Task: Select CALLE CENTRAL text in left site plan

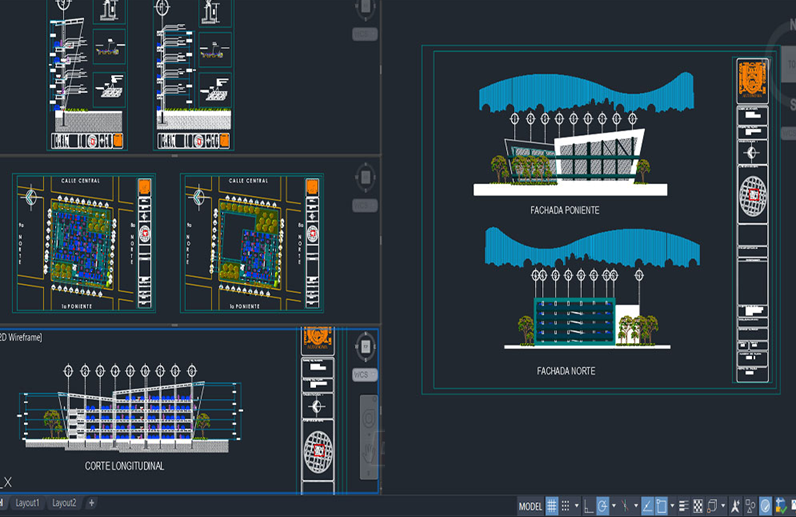Action: [x=80, y=181]
